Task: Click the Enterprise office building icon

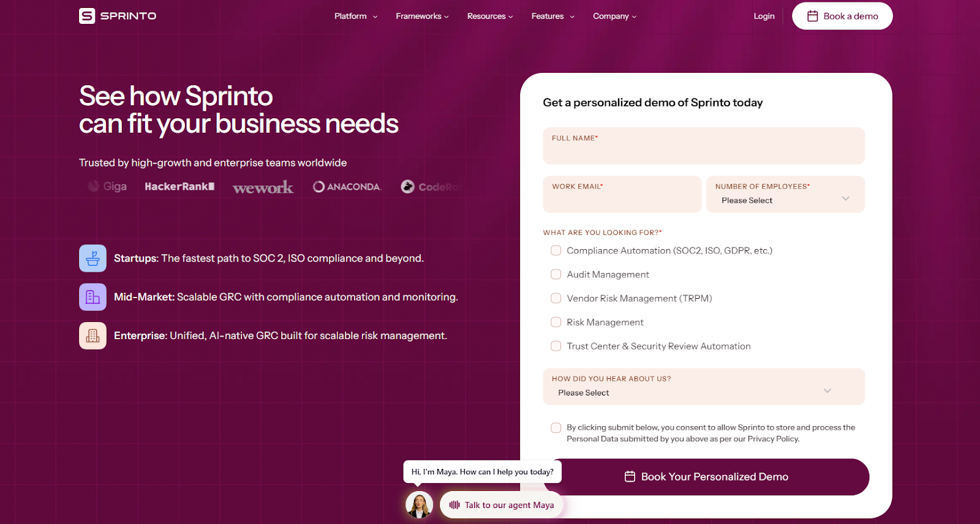Action: tap(92, 335)
